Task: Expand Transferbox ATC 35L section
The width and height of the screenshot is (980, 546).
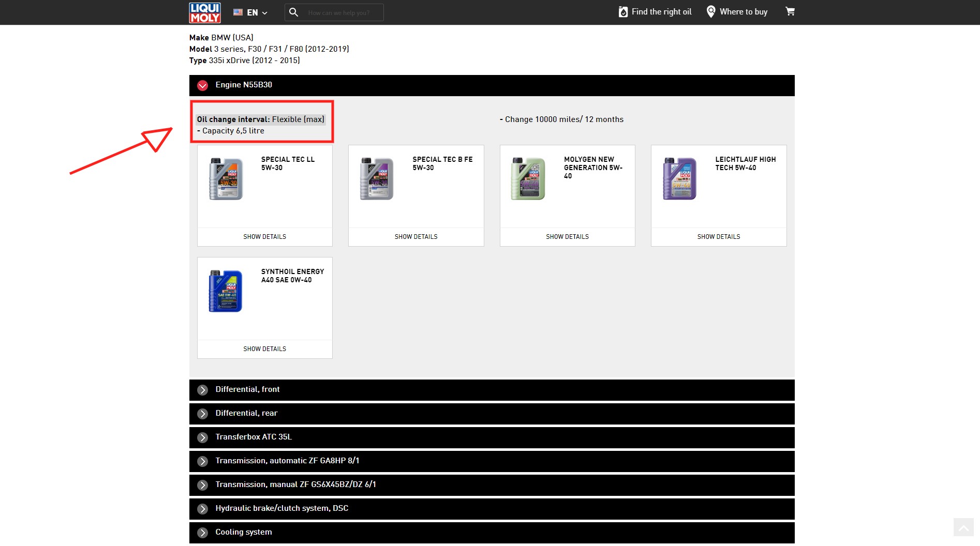Action: click(492, 437)
